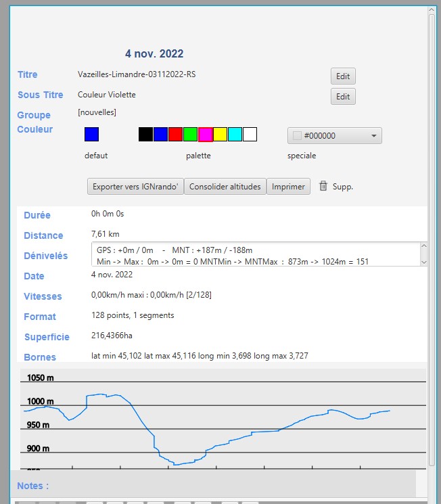Select the default blue color swatch
The width and height of the screenshot is (441, 504).
tap(91, 134)
